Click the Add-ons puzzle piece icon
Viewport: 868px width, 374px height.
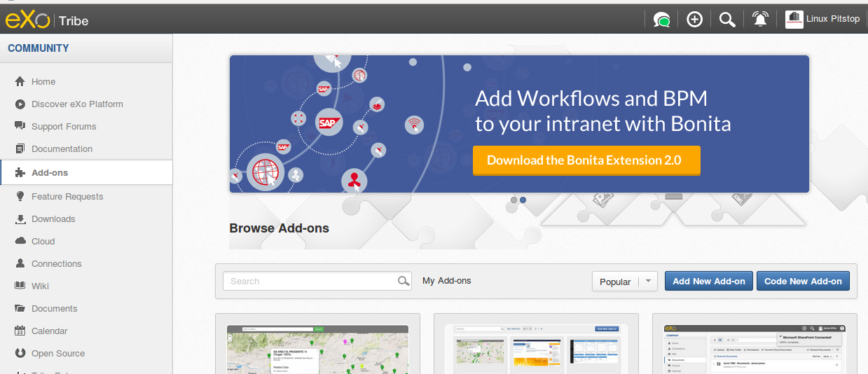[20, 172]
